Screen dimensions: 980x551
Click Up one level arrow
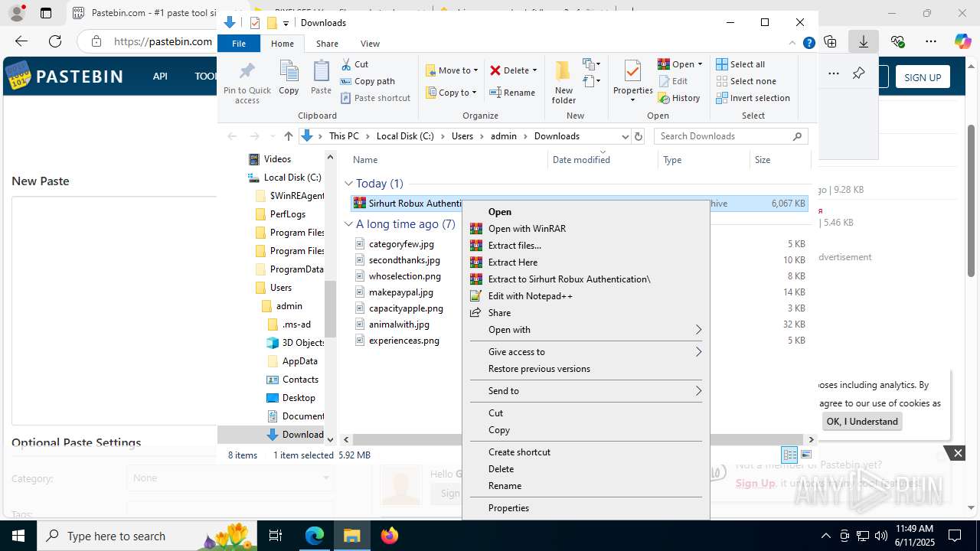pyautogui.click(x=289, y=136)
